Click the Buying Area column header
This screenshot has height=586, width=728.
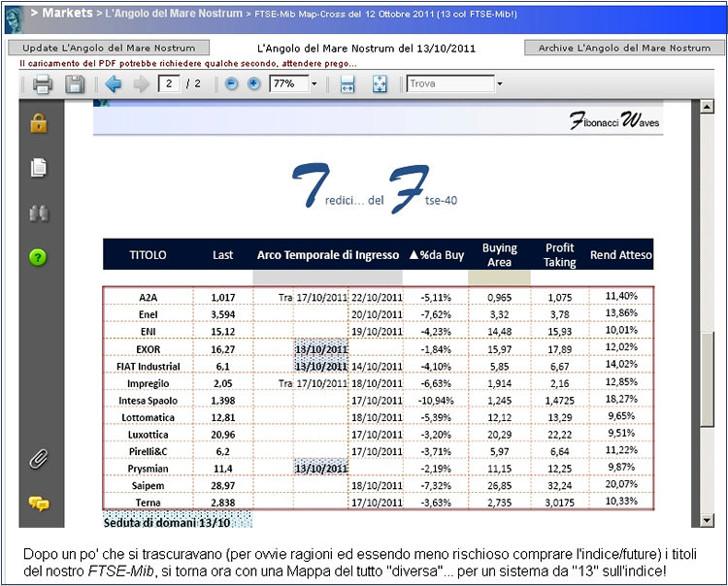499,255
